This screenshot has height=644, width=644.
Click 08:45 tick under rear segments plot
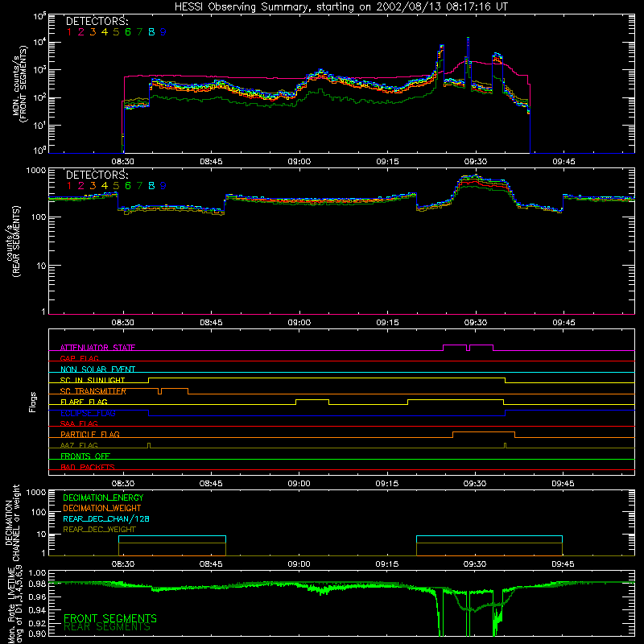[x=211, y=323]
